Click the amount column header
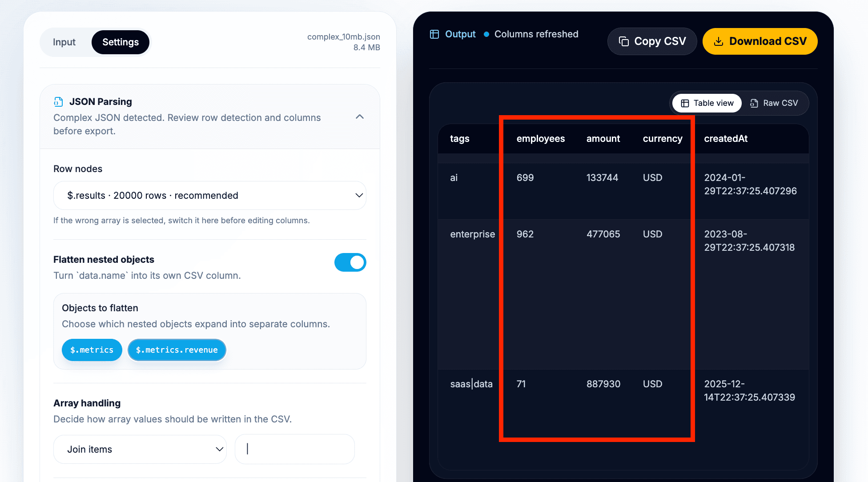The height and width of the screenshot is (482, 868). pos(603,139)
